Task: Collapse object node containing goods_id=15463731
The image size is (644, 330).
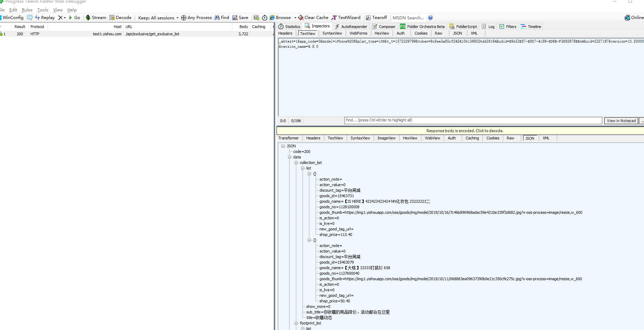Action: [309, 174]
